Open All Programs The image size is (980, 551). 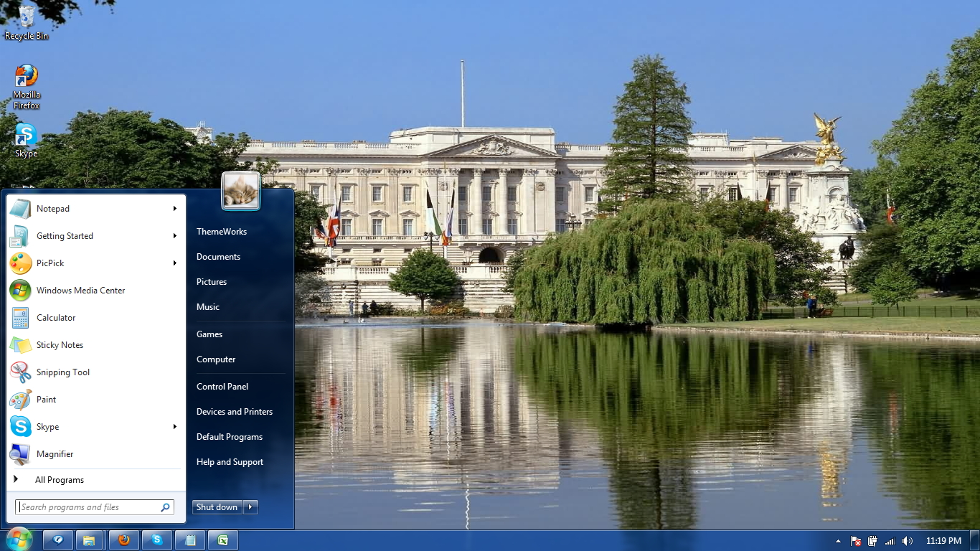coord(60,480)
